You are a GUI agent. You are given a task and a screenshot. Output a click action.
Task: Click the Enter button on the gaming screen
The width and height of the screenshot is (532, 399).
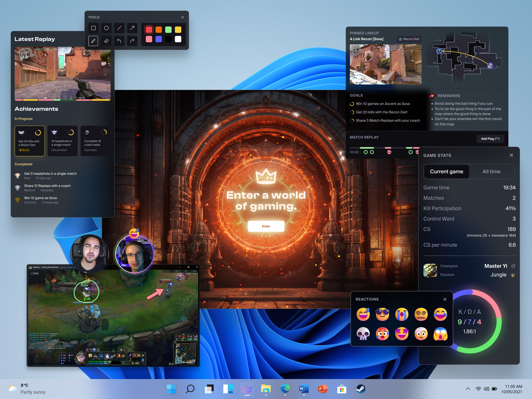266,226
